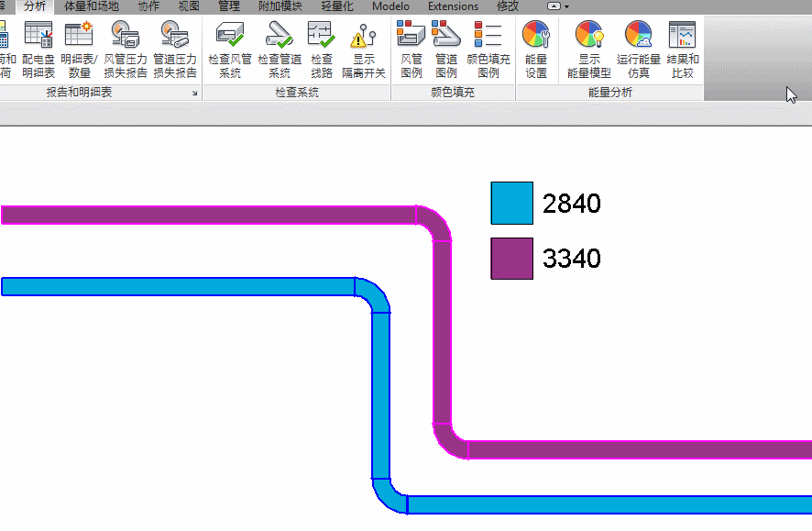The image size is (812, 531).
Task: Run 检查管道系统 pipe system check
Action: click(280, 50)
